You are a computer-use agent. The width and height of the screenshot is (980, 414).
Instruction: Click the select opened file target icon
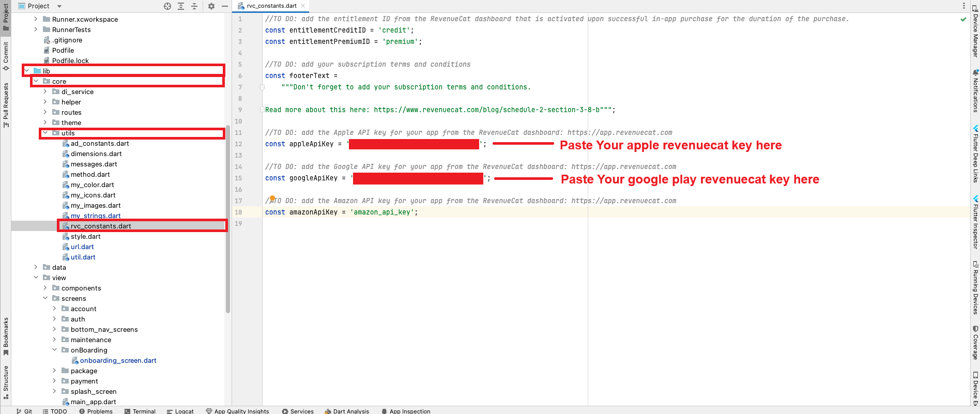coord(167,6)
